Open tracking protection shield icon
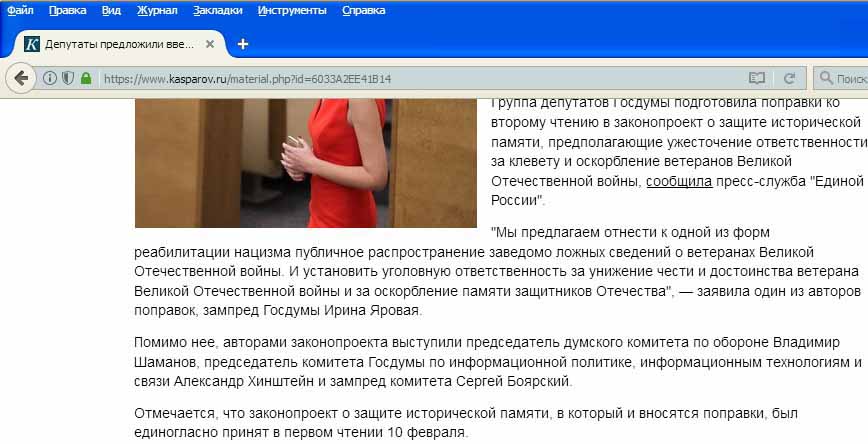 pyautogui.click(x=68, y=79)
